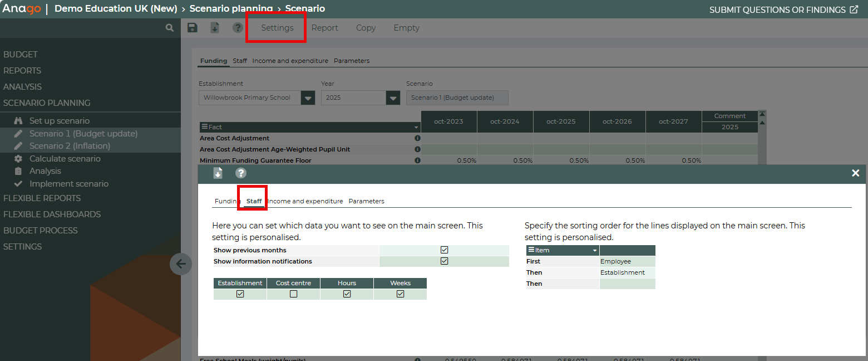Open help question mark in main toolbar

[x=238, y=28]
